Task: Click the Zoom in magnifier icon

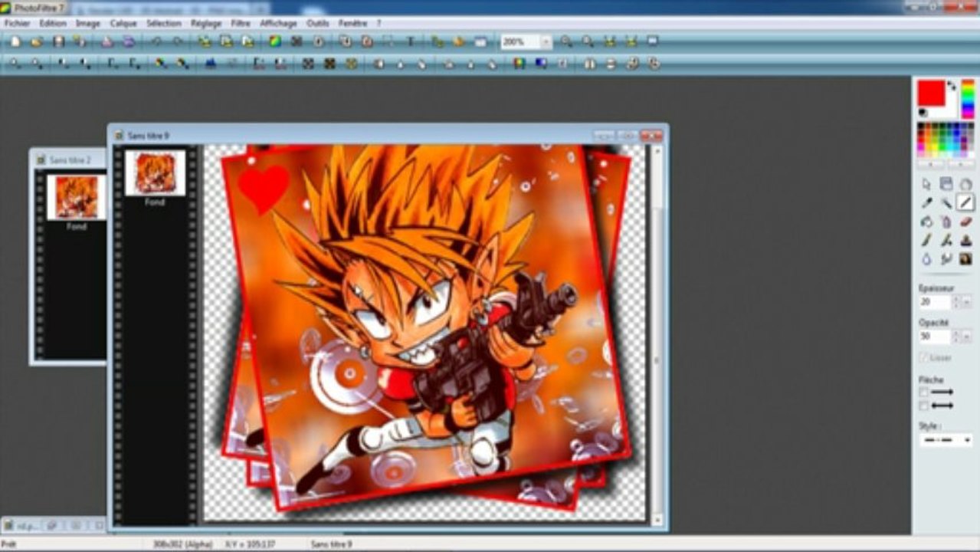Action: tap(566, 41)
